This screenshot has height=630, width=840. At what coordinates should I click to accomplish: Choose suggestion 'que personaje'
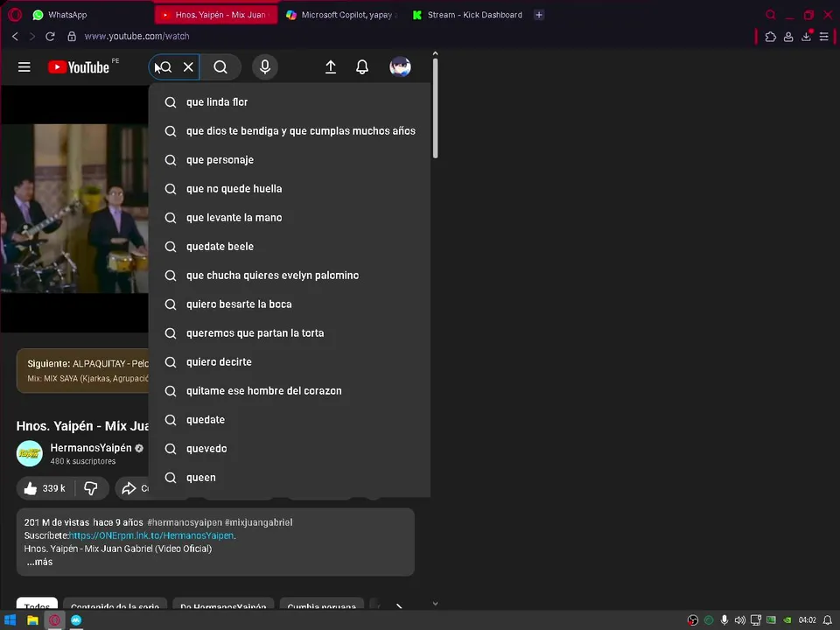[290, 159]
